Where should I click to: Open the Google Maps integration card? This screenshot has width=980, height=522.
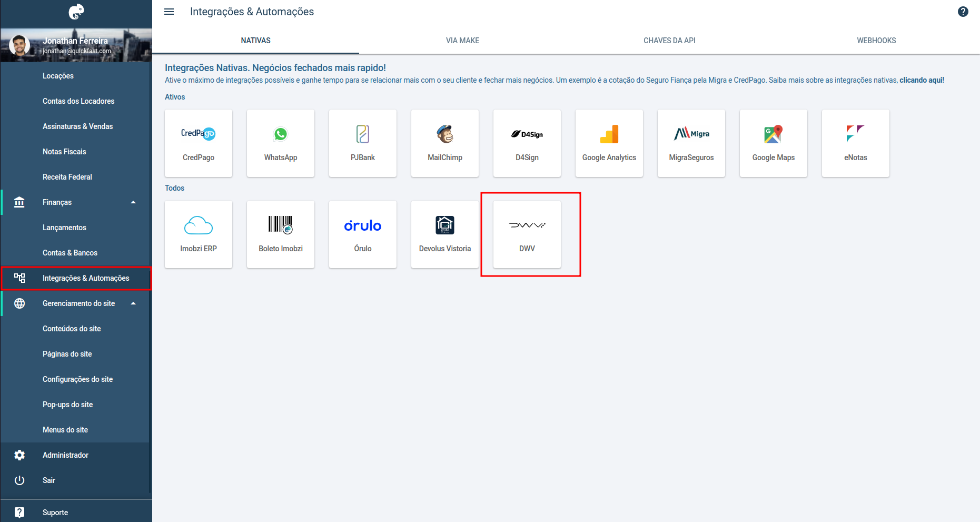coord(774,143)
